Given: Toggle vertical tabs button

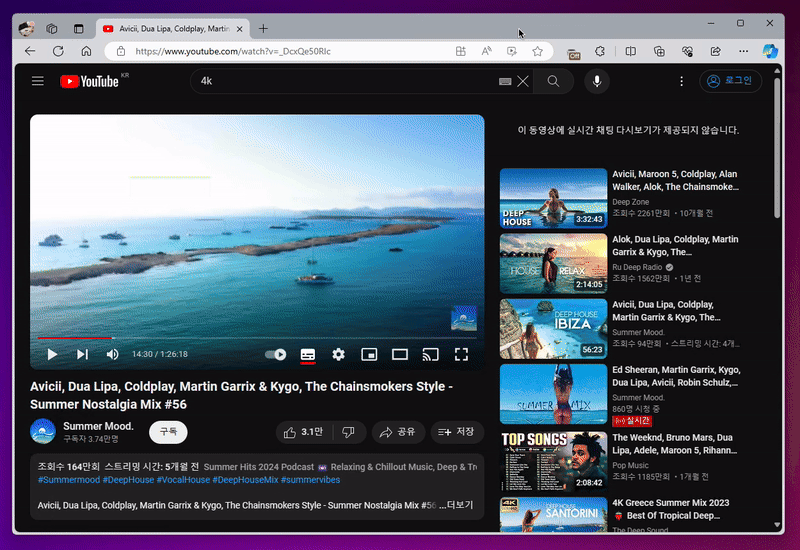Looking at the screenshot, I should (78, 29).
